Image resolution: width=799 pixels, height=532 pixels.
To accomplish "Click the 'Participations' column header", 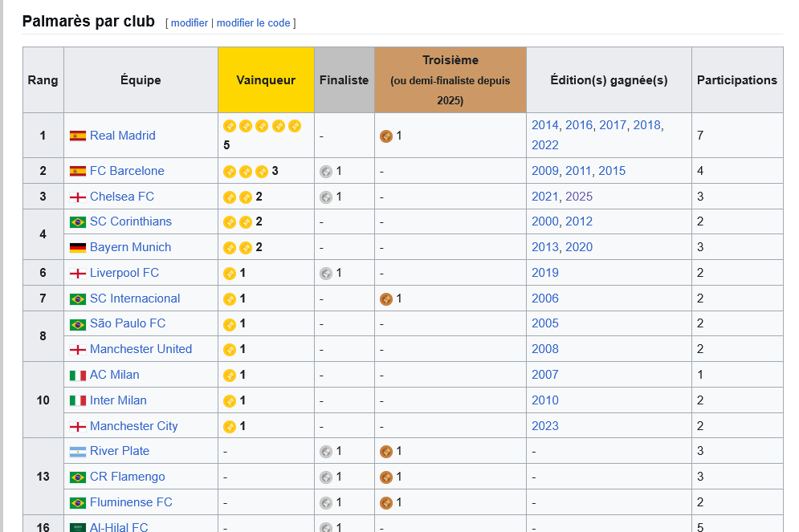I will click(x=737, y=80).
